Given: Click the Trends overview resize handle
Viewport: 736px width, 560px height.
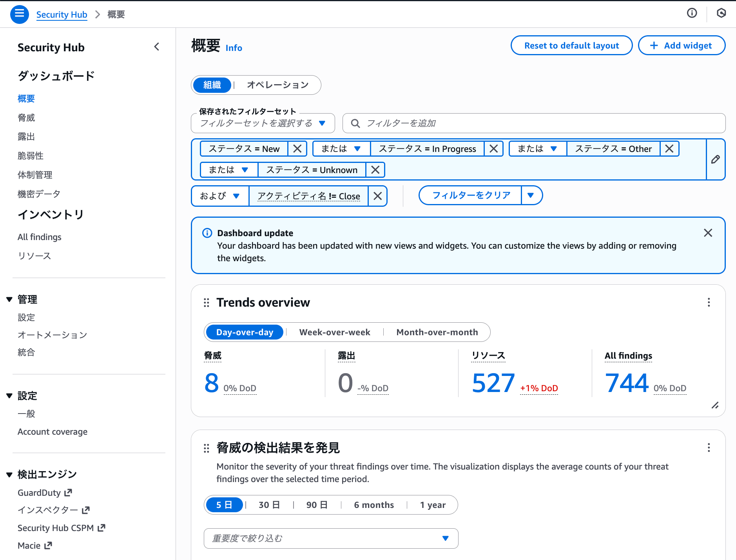Looking at the screenshot, I should click(715, 405).
